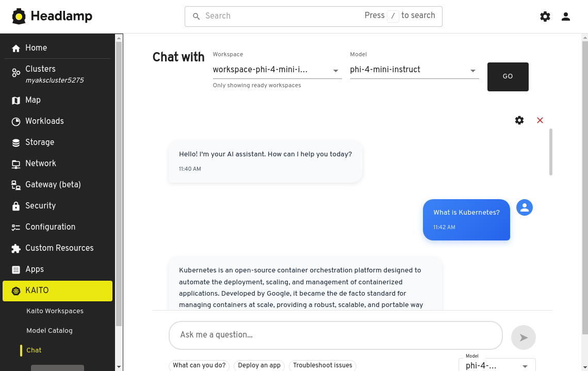Close the chat with red X
The image size is (588, 371).
(x=540, y=120)
